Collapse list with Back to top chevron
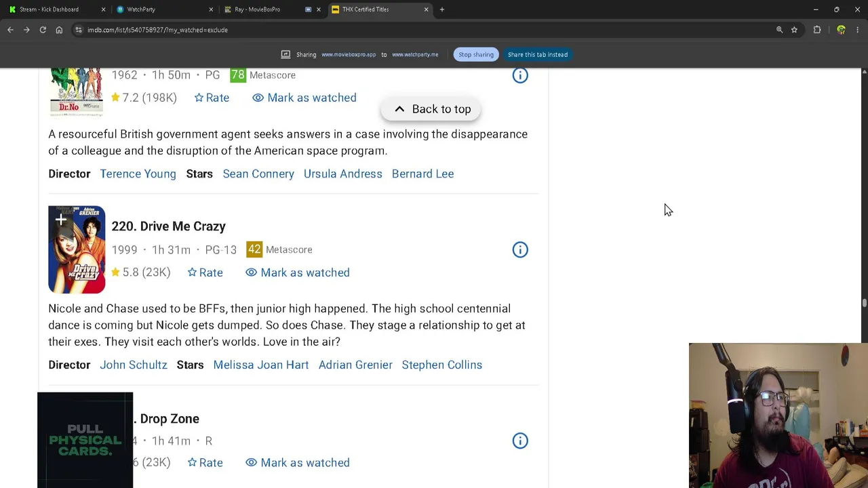The width and height of the screenshot is (868, 488). tap(399, 109)
